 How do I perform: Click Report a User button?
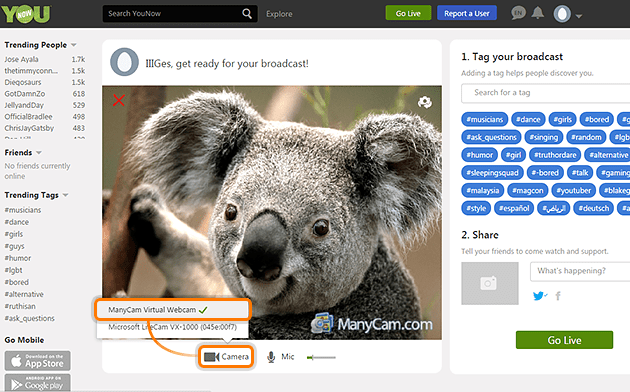point(467,13)
